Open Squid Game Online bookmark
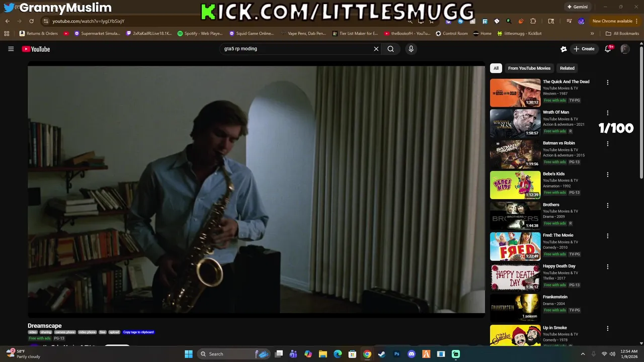 [x=252, y=34]
